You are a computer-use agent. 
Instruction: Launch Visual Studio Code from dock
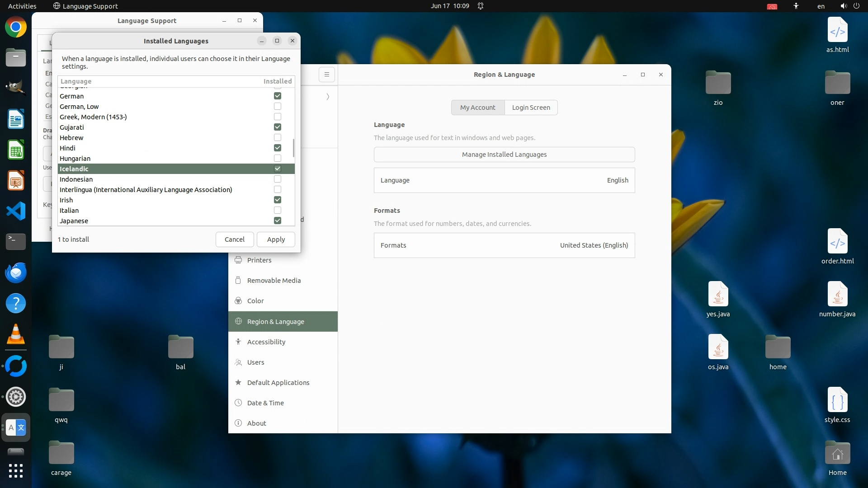click(x=16, y=211)
